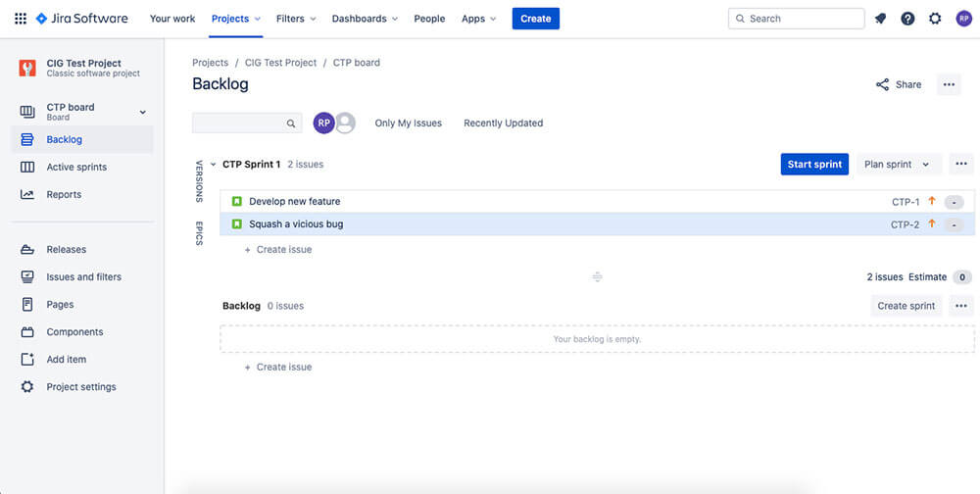
Task: Click the Pages document icon
Action: [x=26, y=305]
